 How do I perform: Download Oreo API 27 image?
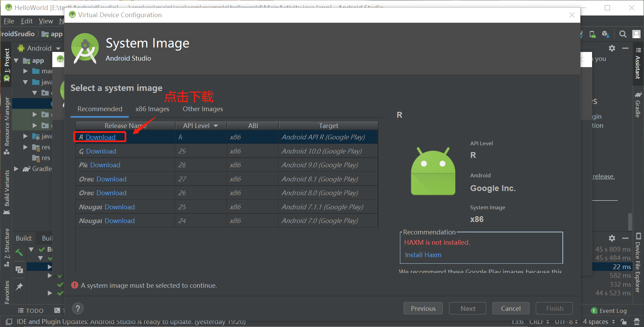pos(111,179)
